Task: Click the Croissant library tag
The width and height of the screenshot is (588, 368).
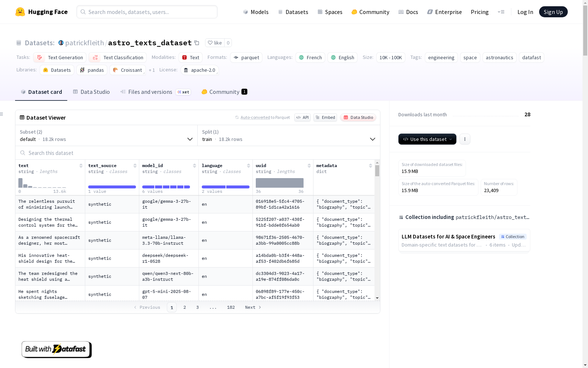Action: point(128,70)
